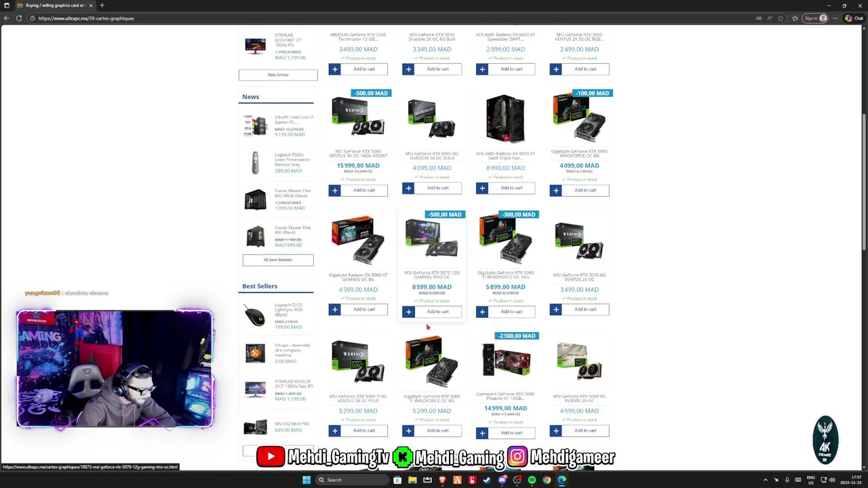Open the MSI GeForce RTX 5050 8G Ventus 2X title link

[x=579, y=277]
